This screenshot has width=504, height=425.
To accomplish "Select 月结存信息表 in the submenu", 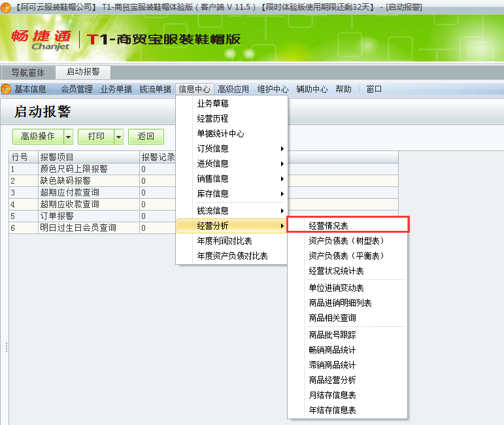I will [347, 396].
